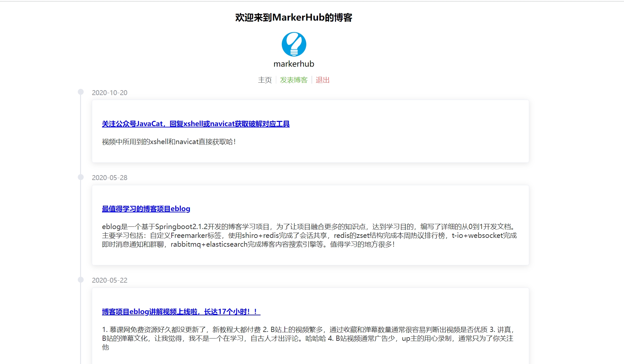Click the 2020-10-20 date label

tap(110, 93)
